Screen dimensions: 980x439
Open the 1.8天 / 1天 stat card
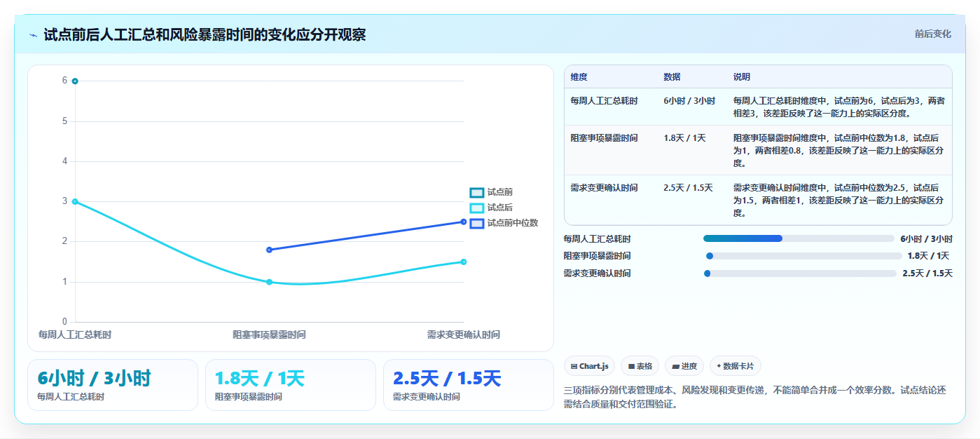(291, 385)
